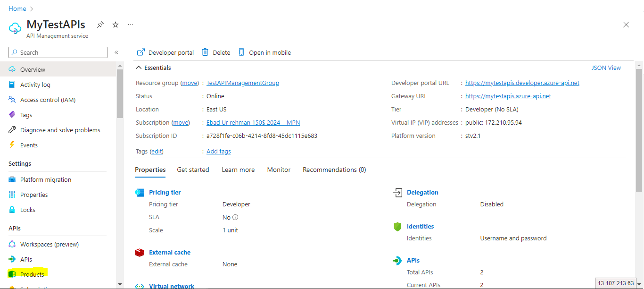Open the Developer portal URL link

[522, 83]
